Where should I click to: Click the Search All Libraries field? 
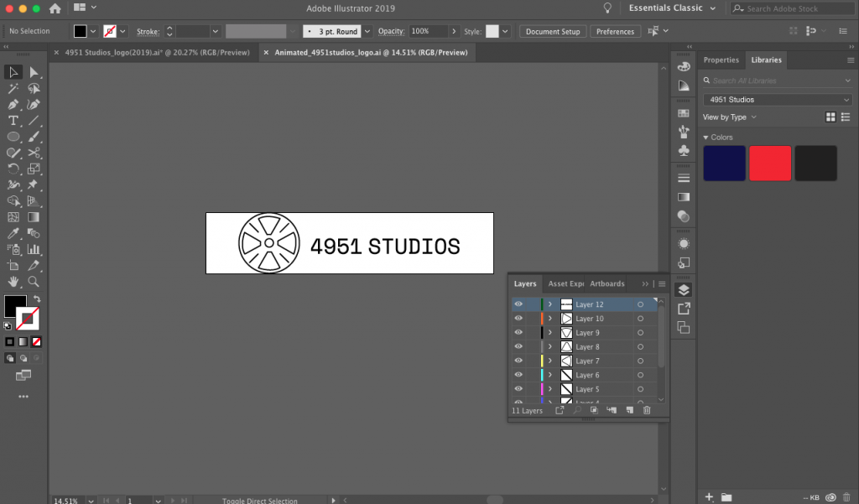778,81
